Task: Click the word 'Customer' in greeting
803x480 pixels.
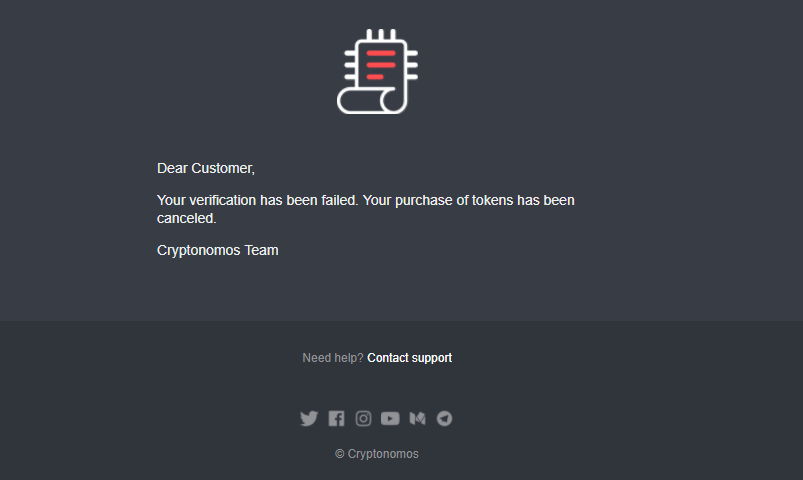Action: coord(222,168)
